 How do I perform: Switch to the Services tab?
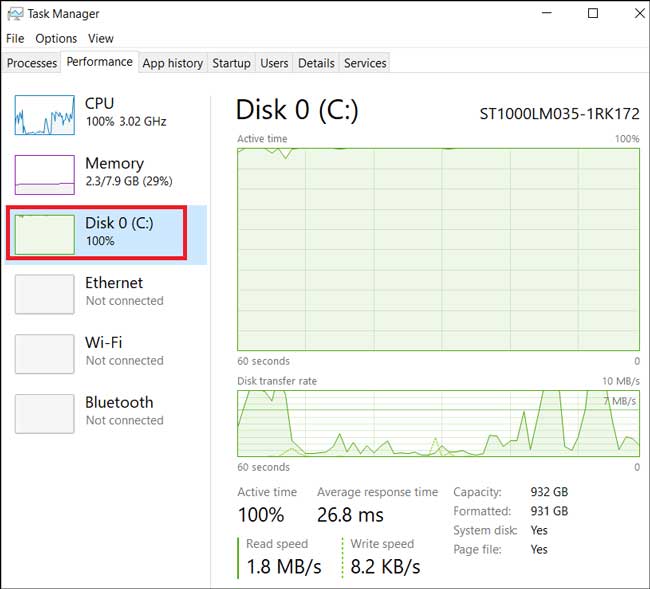point(365,63)
